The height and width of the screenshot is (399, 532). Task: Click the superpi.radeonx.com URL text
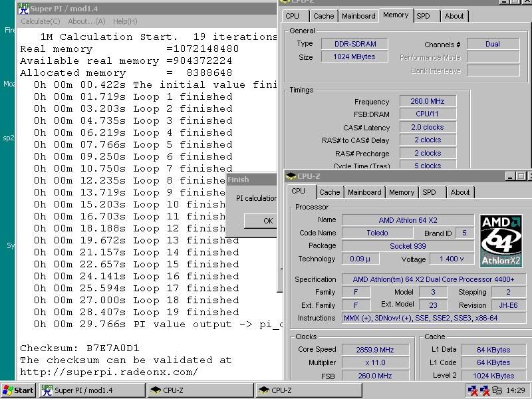pos(109,372)
